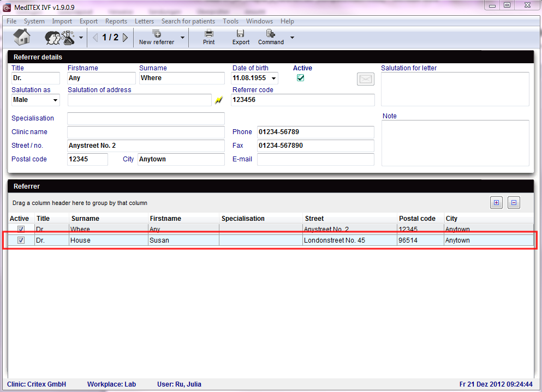This screenshot has height=392, width=542.
Task: Export the referrer data
Action: coord(241,37)
